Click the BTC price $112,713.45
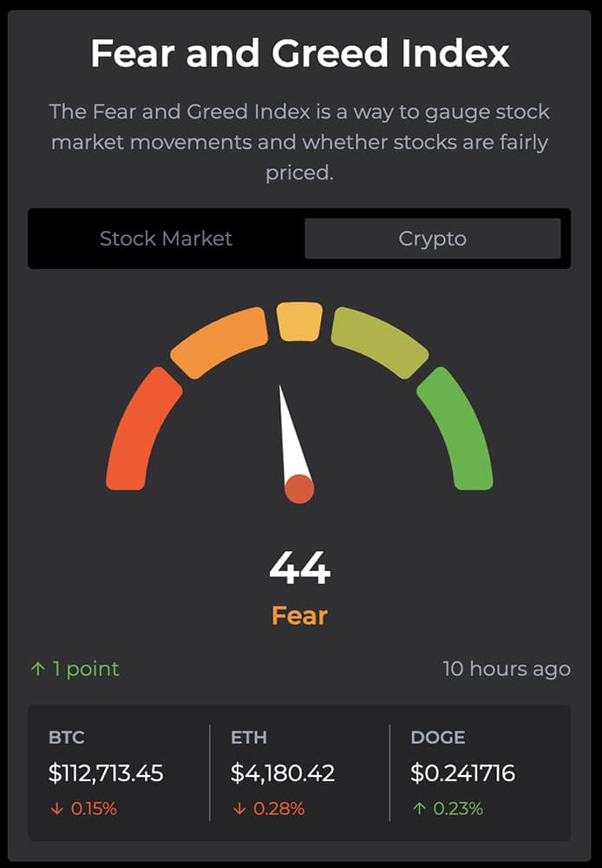This screenshot has width=602, height=868. click(x=106, y=773)
